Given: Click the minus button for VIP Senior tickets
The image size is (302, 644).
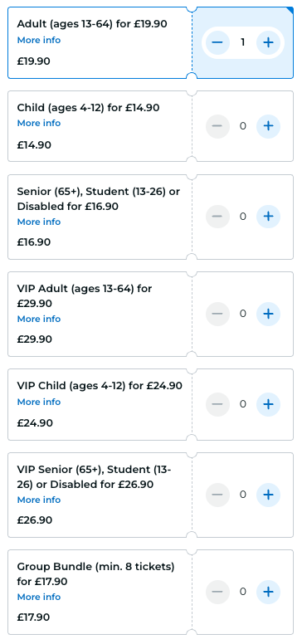Looking at the screenshot, I should coord(217,495).
